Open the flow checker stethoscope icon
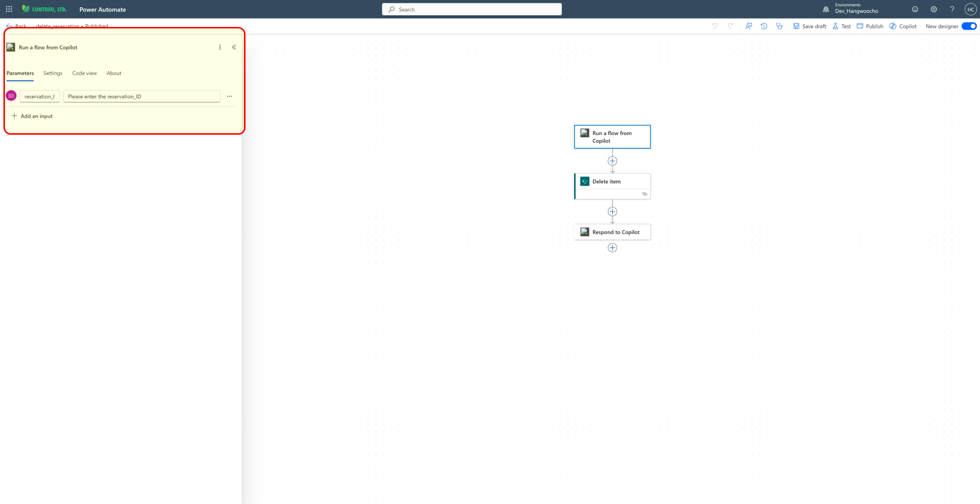The image size is (980, 504). tap(779, 26)
